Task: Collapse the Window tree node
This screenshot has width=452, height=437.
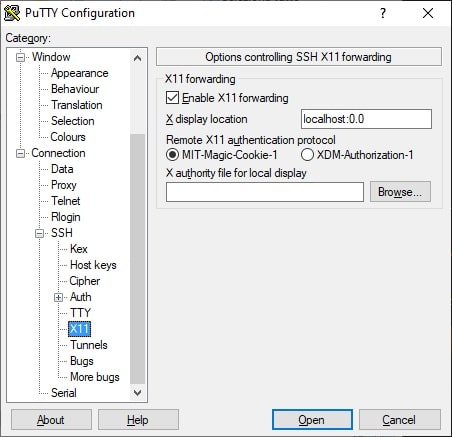Action: 20,57
